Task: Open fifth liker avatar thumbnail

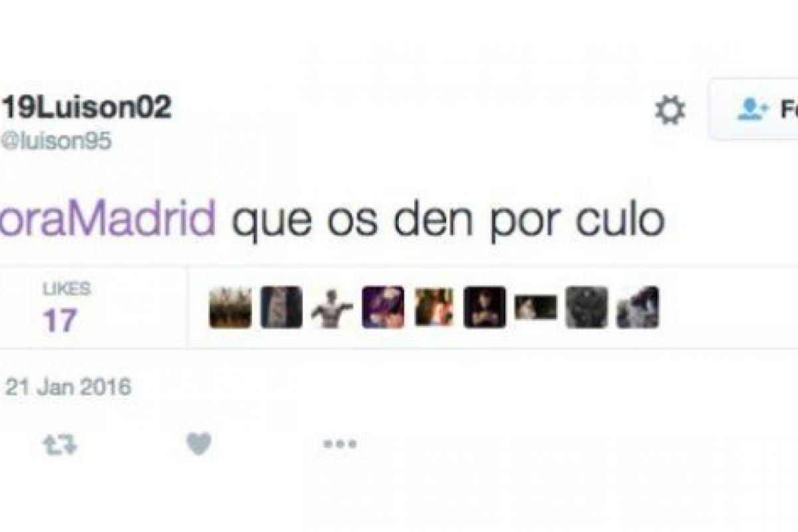Action: 434,307
